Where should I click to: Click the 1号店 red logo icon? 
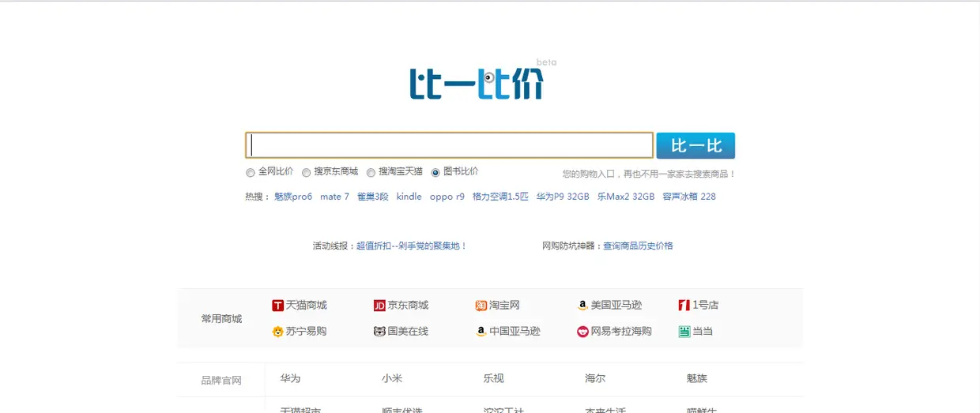684,306
